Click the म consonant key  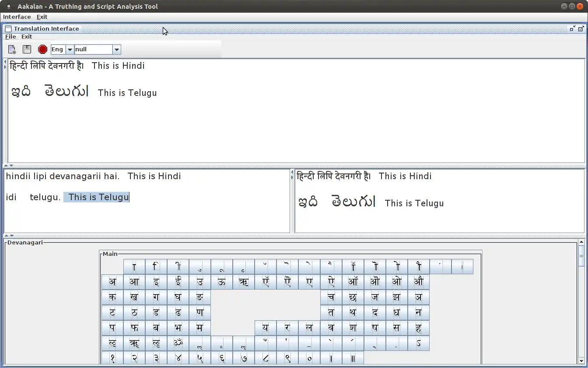(200, 328)
